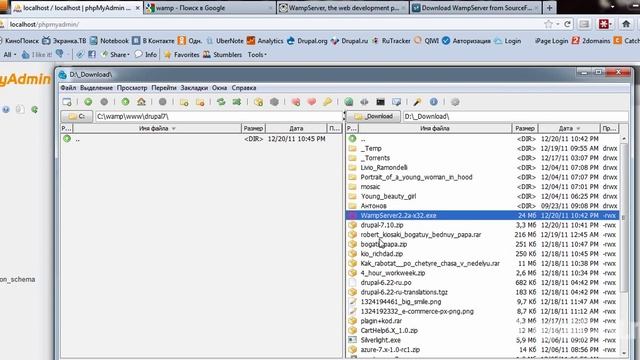The height and width of the screenshot is (360, 640).
Task: Click the gear settings toolbar icon
Action: click(455, 102)
